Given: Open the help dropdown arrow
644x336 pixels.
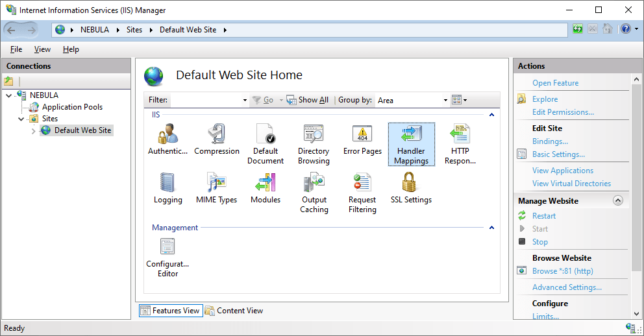Looking at the screenshot, I should (636, 29).
